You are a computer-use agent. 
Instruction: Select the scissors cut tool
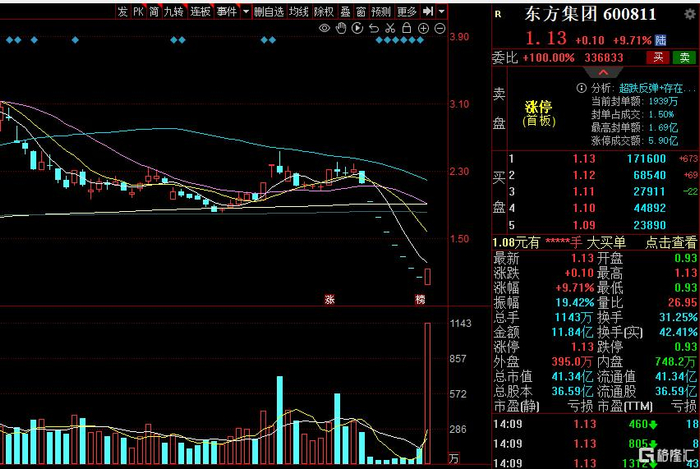click(x=390, y=28)
